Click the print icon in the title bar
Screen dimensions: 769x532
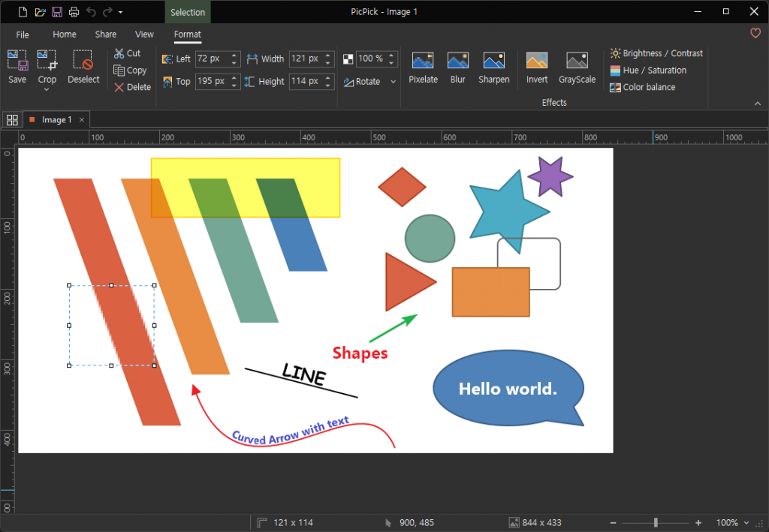click(74, 12)
